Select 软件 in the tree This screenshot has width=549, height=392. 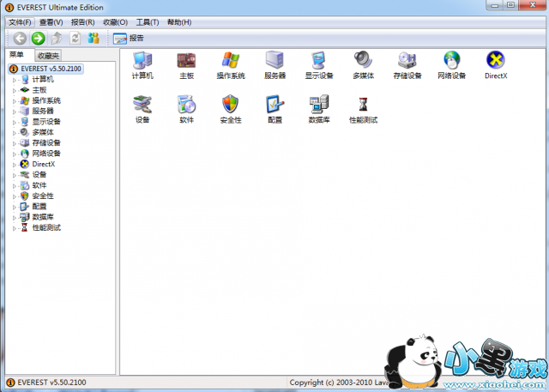(39, 185)
